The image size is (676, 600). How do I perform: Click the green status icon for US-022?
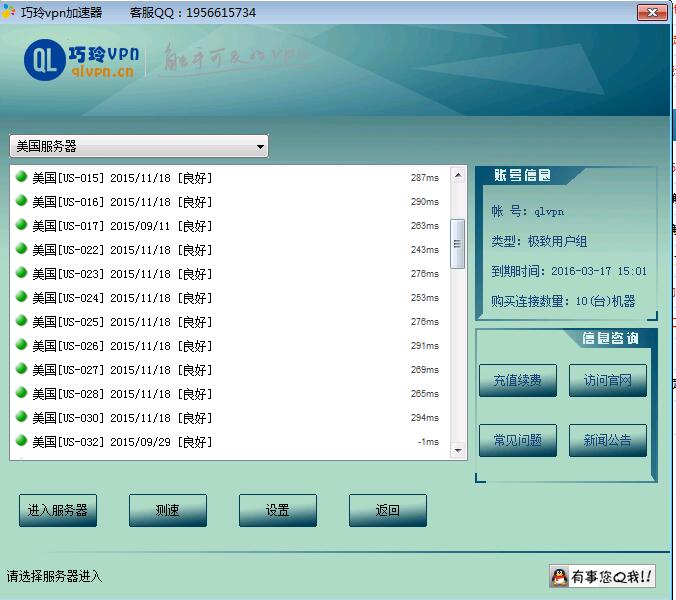coord(21,249)
